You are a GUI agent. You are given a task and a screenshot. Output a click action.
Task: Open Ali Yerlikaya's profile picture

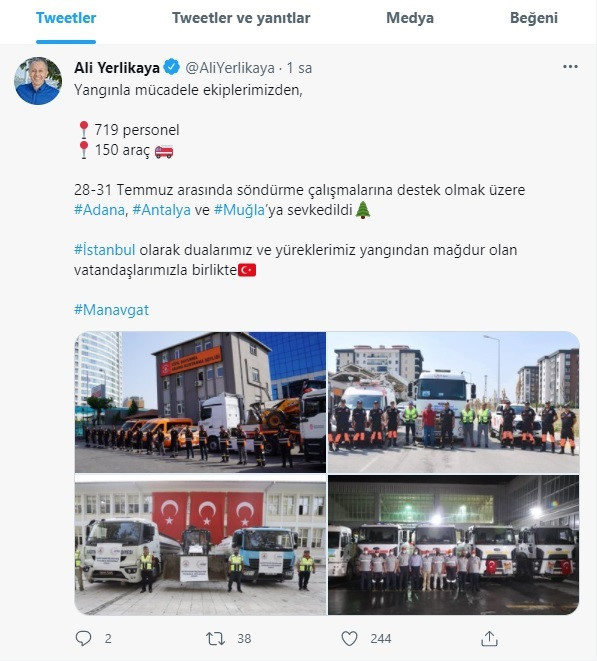click(x=38, y=81)
